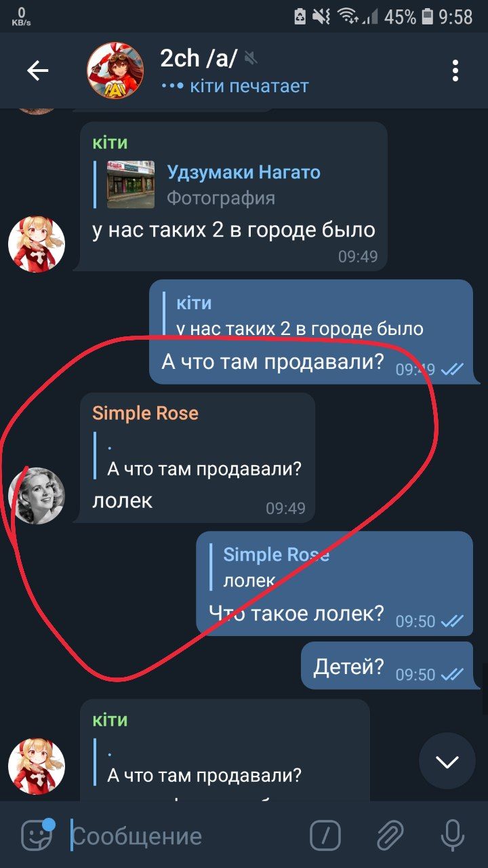Open the 2ch /a/ group avatar
Image resolution: width=488 pixels, height=868 pixels.
115,71
